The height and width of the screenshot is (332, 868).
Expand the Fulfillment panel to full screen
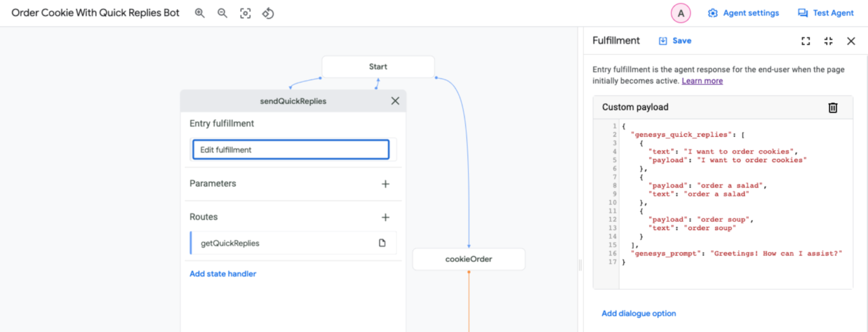pyautogui.click(x=805, y=41)
